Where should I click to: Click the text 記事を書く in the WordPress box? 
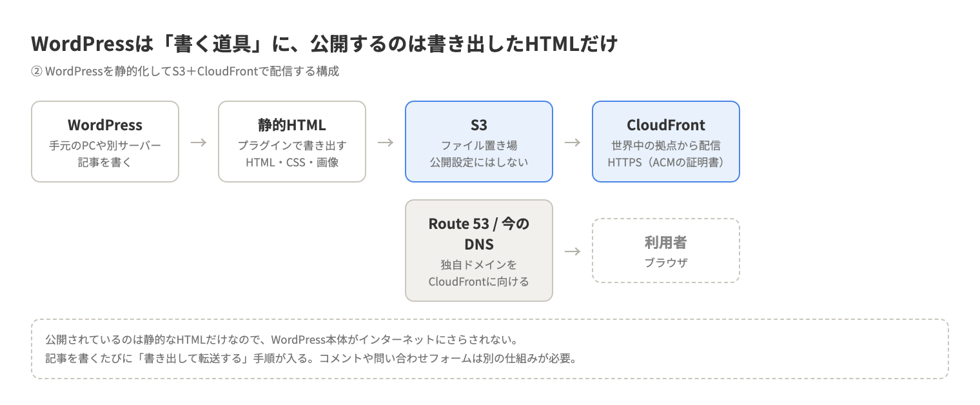[x=105, y=163]
